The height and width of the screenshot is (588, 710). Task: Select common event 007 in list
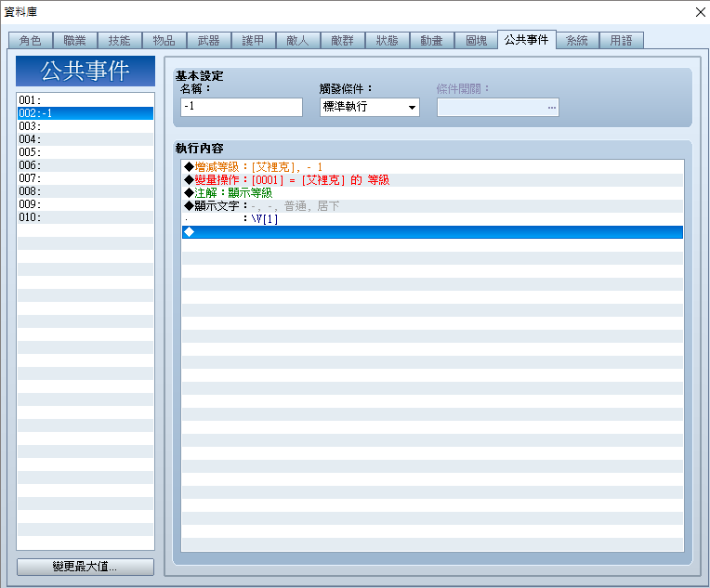click(x=85, y=178)
